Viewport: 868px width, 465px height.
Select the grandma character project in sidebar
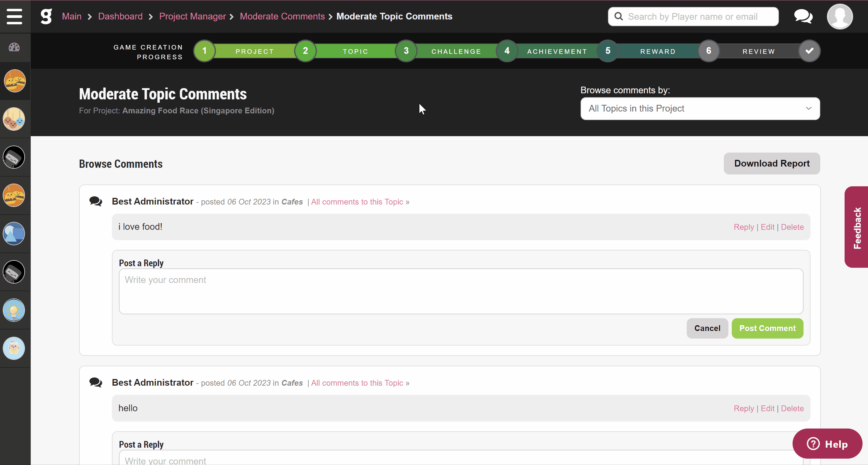(x=14, y=348)
